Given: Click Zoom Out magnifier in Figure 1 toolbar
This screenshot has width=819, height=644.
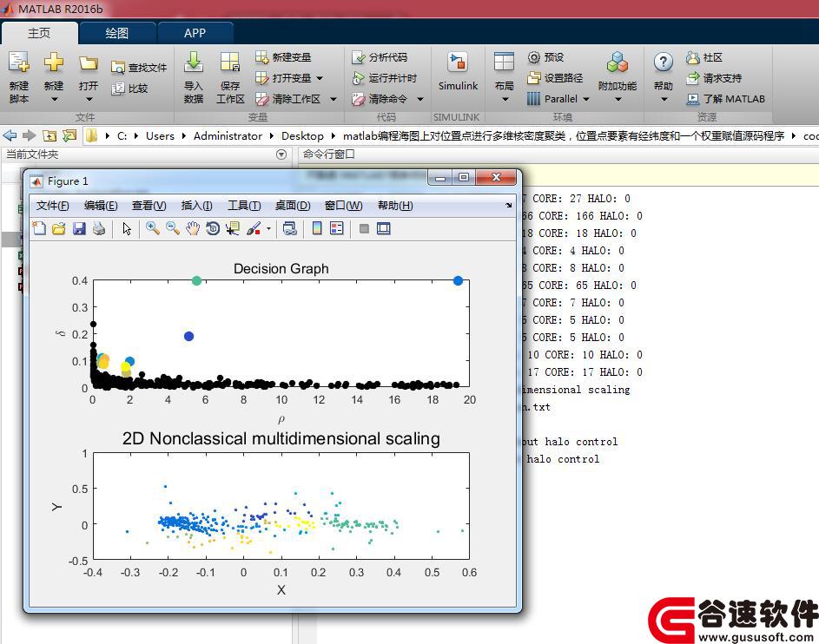Looking at the screenshot, I should [x=172, y=228].
